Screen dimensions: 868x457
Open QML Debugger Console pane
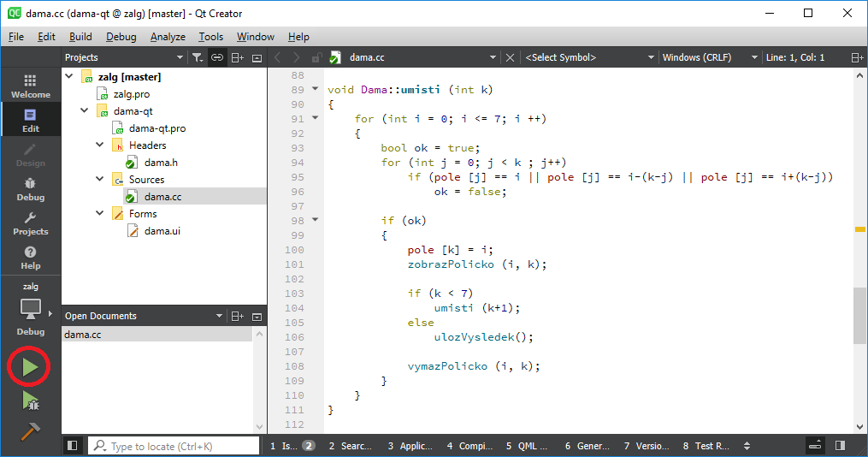point(527,445)
